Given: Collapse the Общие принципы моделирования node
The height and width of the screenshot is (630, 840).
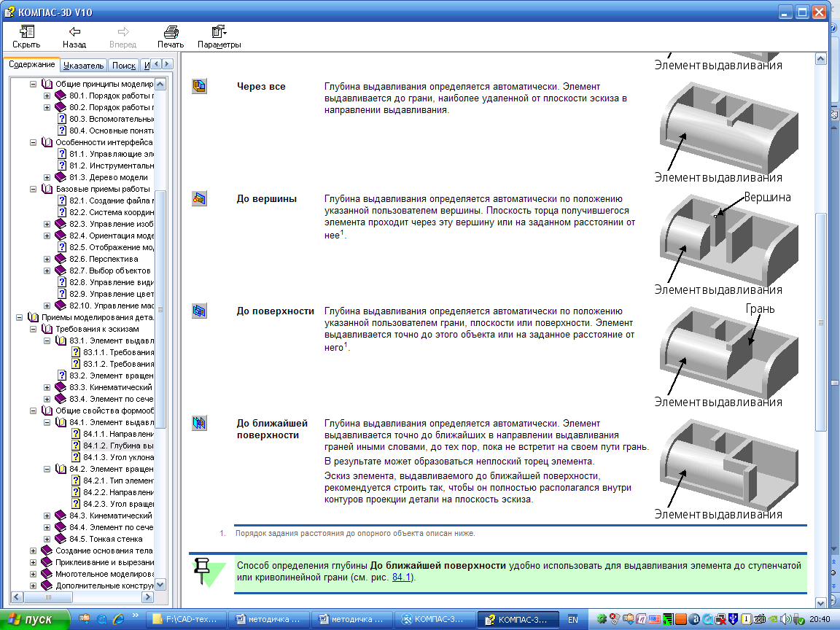Looking at the screenshot, I should coord(34,84).
